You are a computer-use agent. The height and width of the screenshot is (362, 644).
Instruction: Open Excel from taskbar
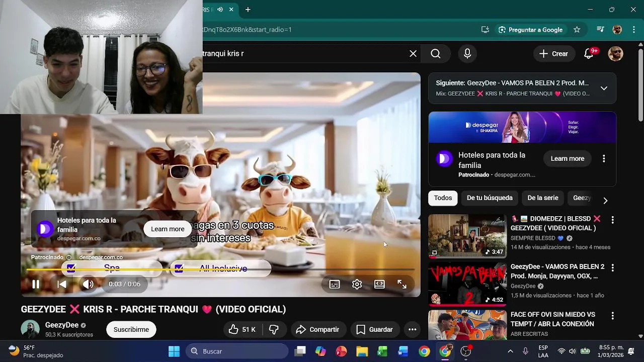(x=382, y=351)
